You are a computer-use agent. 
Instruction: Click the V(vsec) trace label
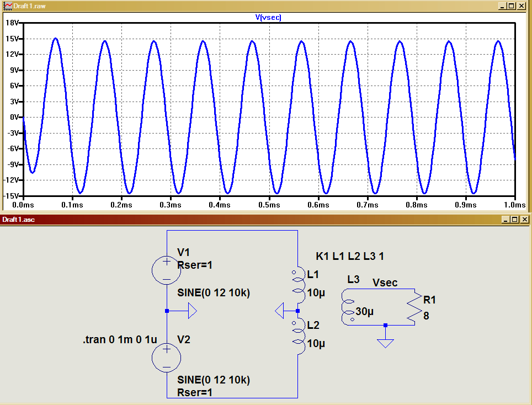pos(268,17)
